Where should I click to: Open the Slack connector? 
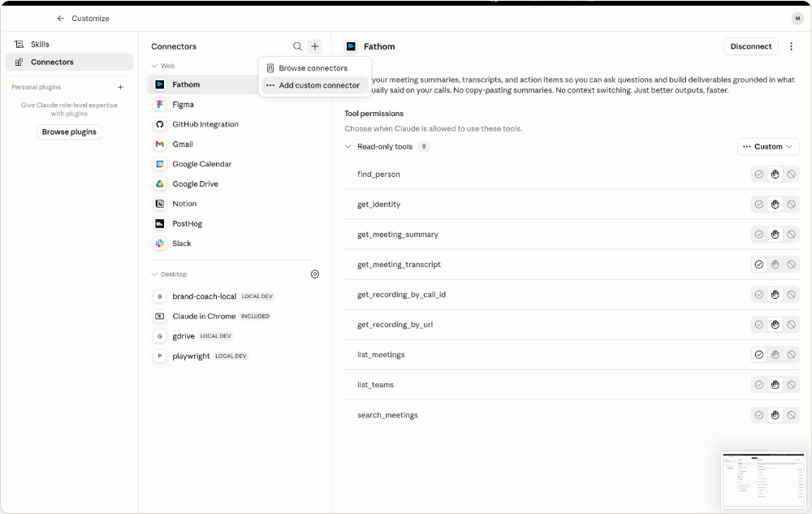pyautogui.click(x=182, y=244)
